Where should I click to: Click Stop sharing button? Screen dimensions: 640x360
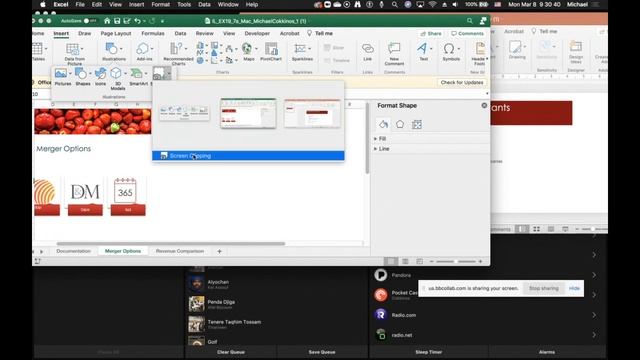(544, 288)
